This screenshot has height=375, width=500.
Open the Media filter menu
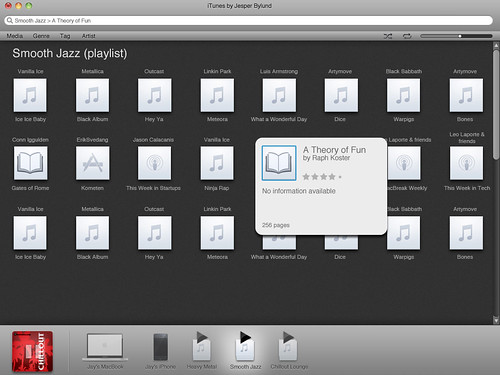pyautogui.click(x=15, y=36)
